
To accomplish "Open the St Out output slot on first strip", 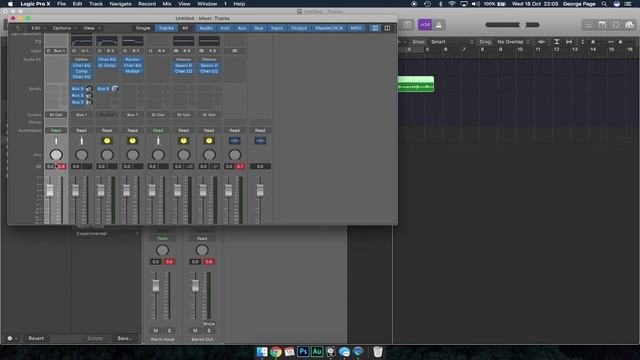I will [56, 115].
